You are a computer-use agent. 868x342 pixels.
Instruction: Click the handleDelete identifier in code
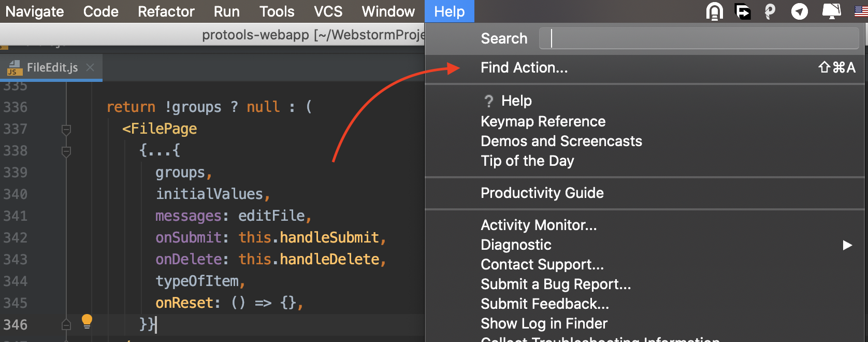[329, 259]
